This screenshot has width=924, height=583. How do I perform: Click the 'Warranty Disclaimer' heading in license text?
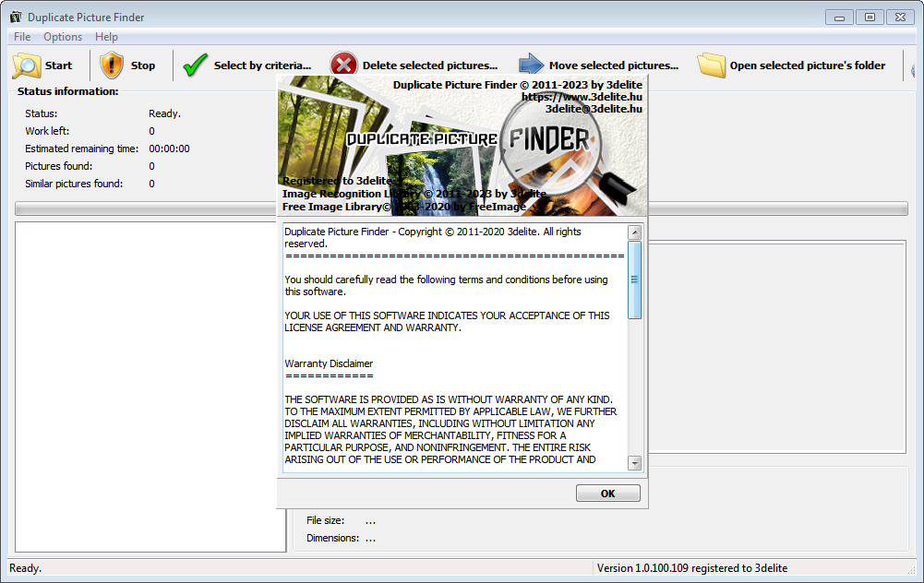pos(329,364)
